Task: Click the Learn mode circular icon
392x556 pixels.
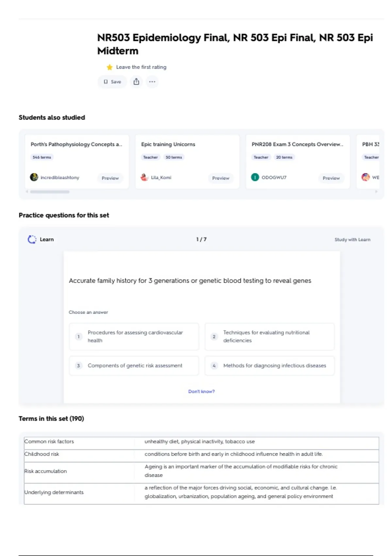Action: (32, 239)
